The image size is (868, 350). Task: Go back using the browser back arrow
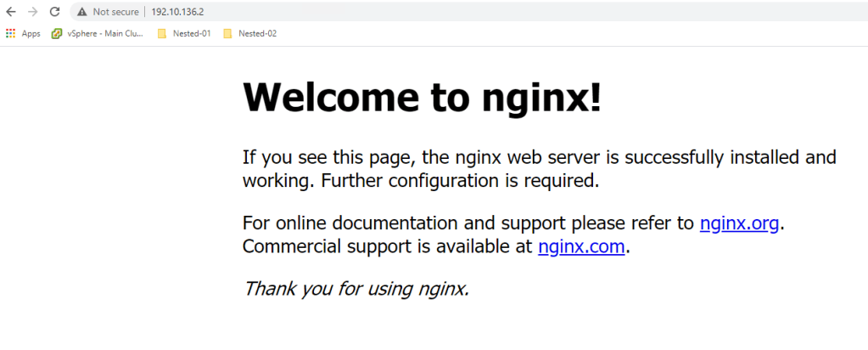[x=10, y=12]
